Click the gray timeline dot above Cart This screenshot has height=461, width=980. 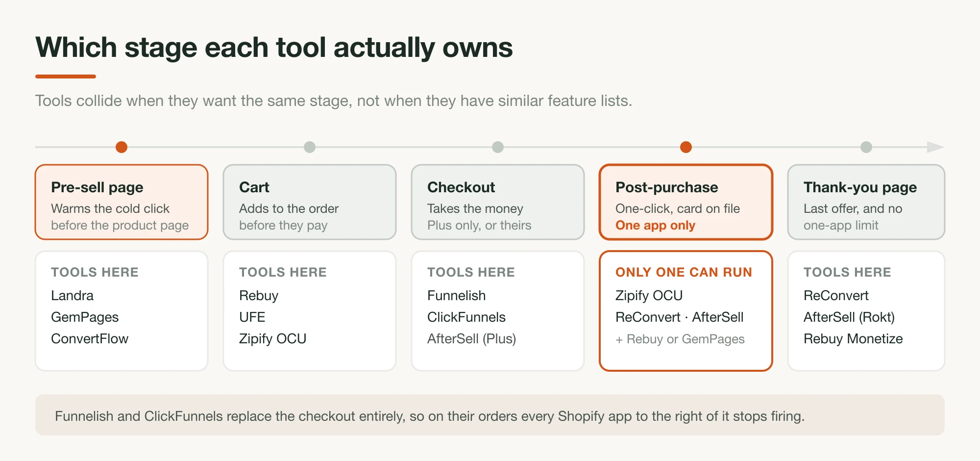point(310,147)
